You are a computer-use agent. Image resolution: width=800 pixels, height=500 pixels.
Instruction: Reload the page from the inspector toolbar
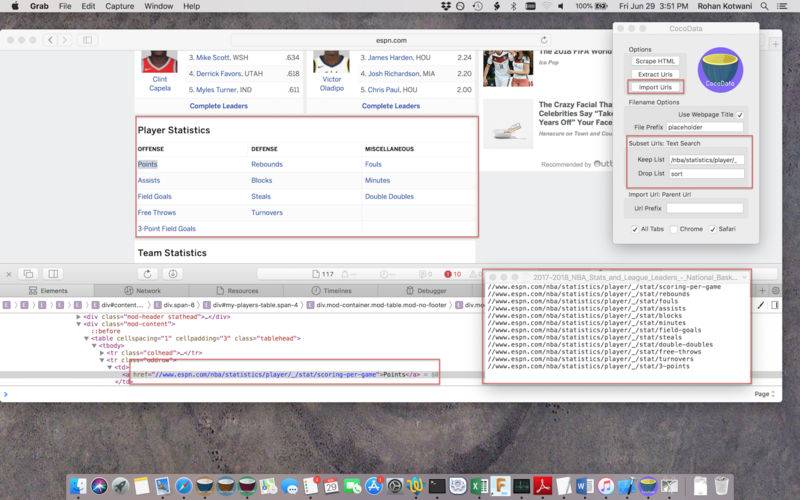pos(147,274)
